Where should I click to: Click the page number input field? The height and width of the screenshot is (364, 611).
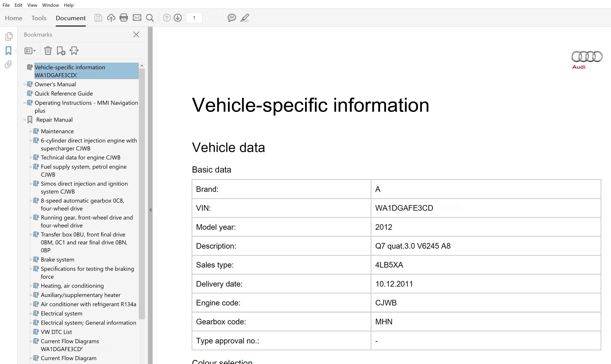click(x=194, y=17)
